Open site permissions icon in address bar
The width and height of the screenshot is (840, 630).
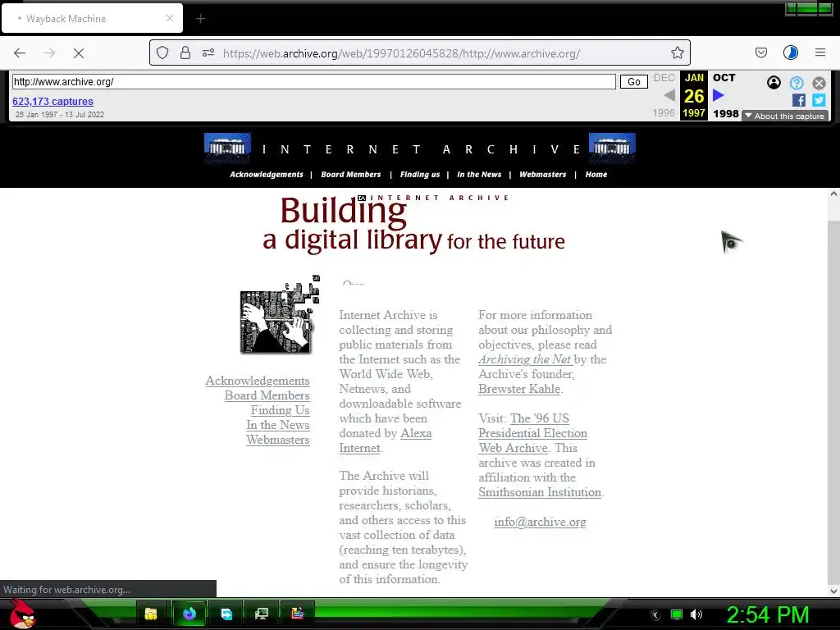(x=208, y=52)
